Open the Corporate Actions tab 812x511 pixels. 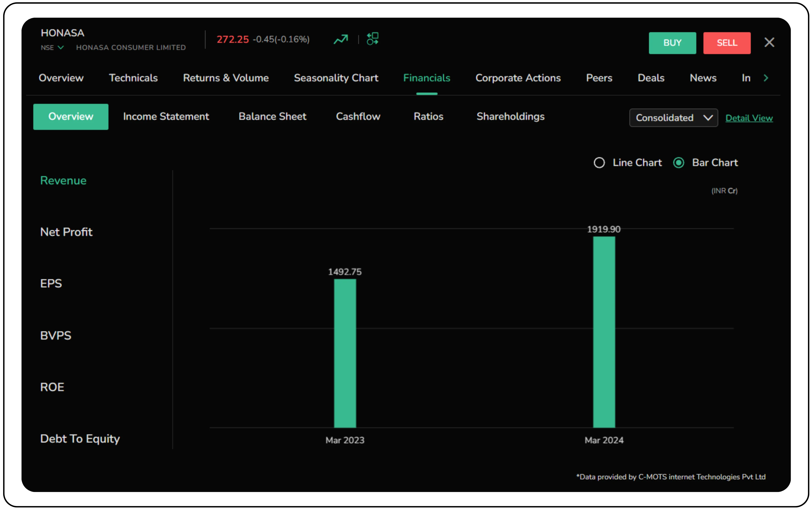click(x=518, y=78)
